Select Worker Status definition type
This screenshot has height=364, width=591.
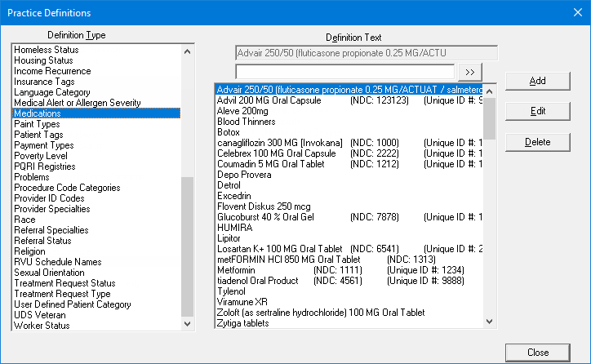pos(96,325)
